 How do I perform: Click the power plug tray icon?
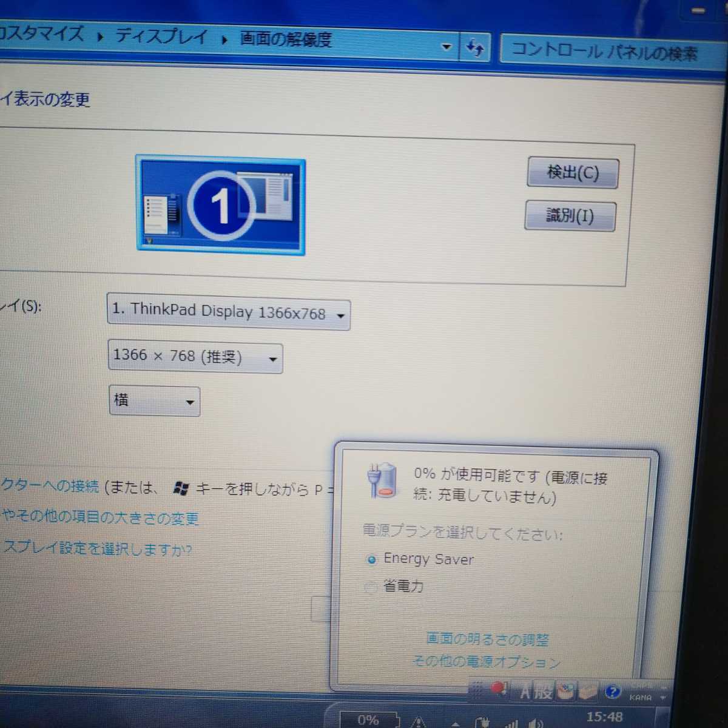point(484,723)
